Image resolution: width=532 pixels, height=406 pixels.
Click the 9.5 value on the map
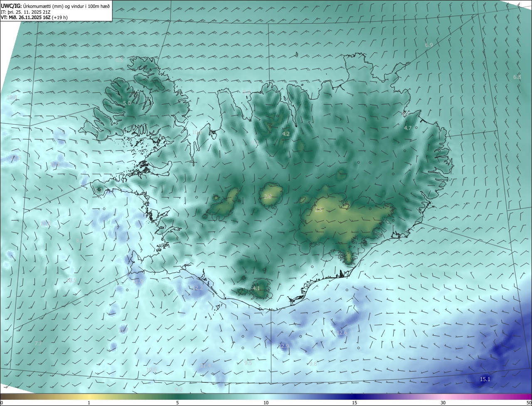tap(248, 363)
